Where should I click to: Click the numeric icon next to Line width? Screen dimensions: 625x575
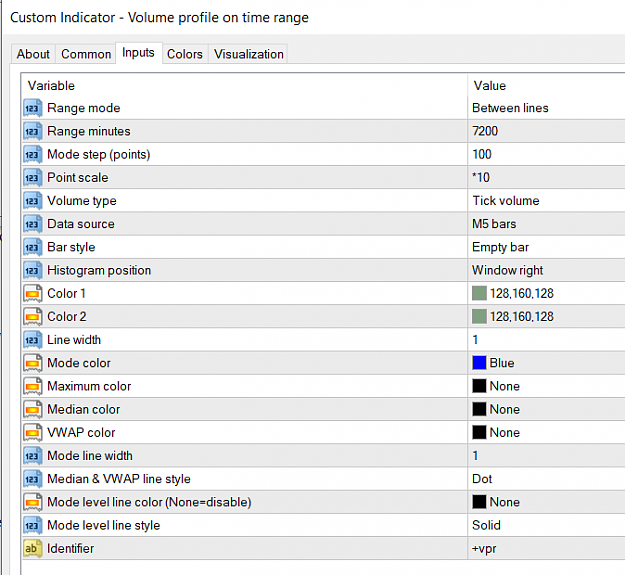[33, 340]
